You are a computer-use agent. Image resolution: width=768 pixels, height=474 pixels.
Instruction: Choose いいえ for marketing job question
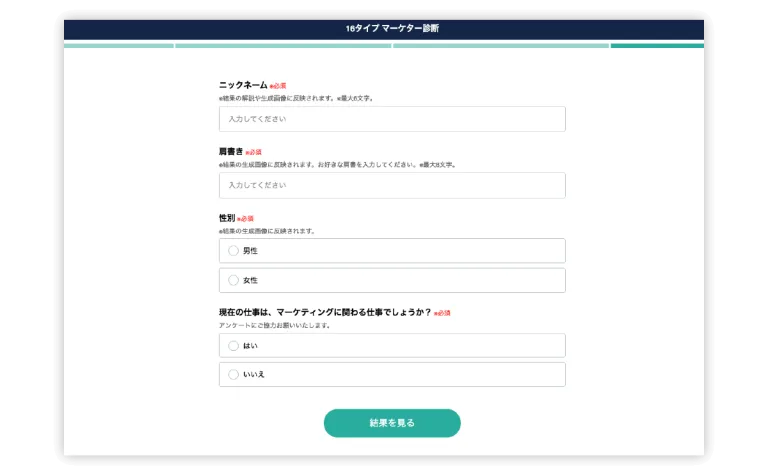tap(234, 375)
